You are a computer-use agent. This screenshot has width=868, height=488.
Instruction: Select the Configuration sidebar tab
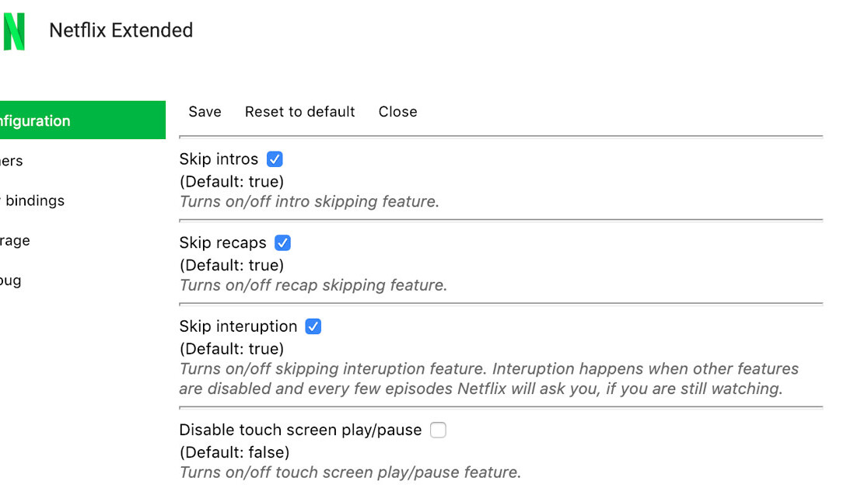click(78, 120)
